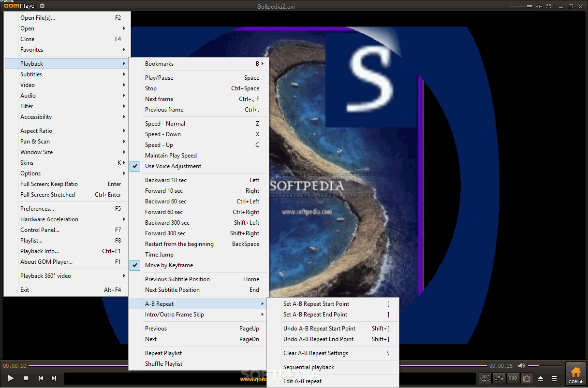Click the SUB subtitle button
The image size is (588, 388).
tap(513, 378)
